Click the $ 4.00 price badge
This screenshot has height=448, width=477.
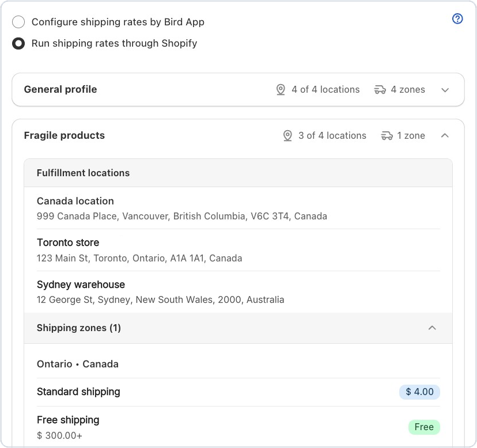[419, 392]
